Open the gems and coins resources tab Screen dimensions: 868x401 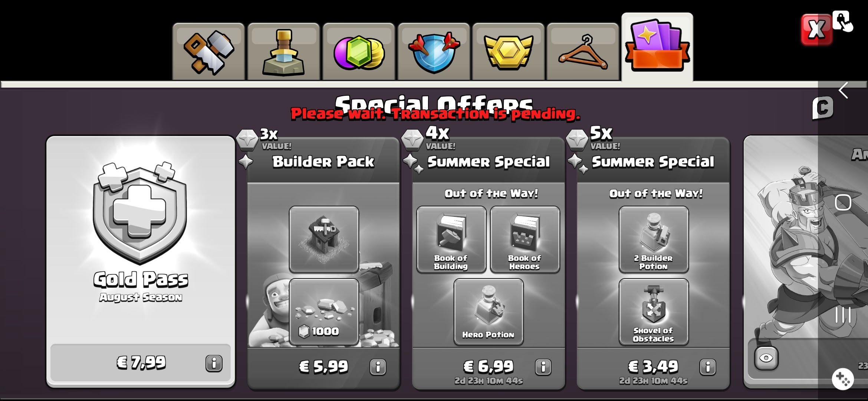[x=358, y=52]
